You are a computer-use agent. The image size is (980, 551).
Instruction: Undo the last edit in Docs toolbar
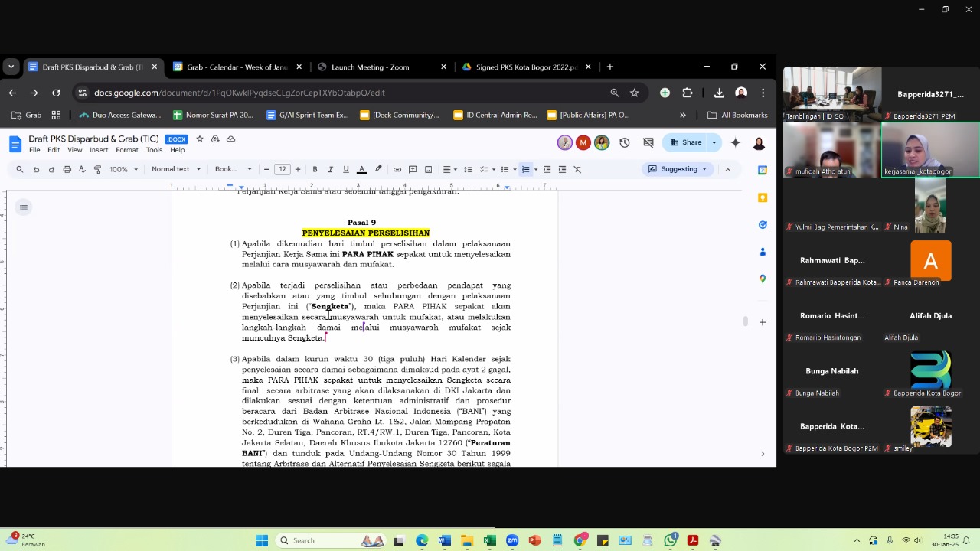36,169
